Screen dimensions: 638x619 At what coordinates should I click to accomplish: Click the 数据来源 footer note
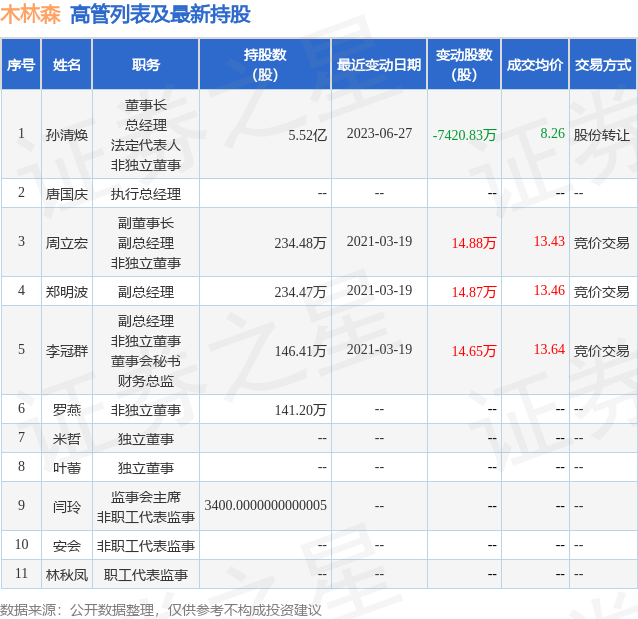click(x=161, y=610)
